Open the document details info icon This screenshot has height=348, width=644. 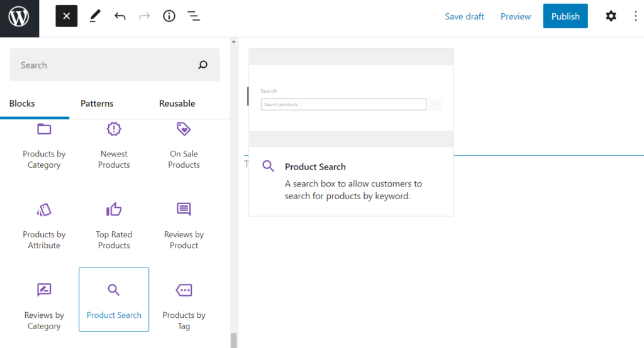pyautogui.click(x=169, y=16)
